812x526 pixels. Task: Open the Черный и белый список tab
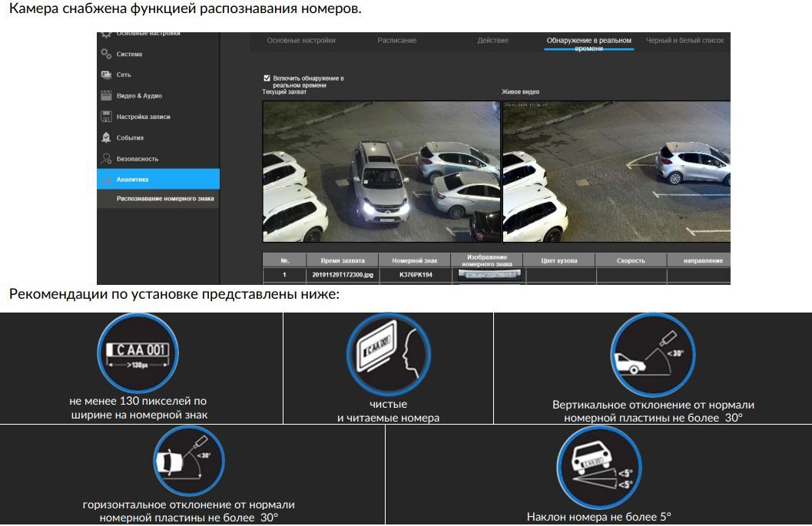tap(684, 41)
